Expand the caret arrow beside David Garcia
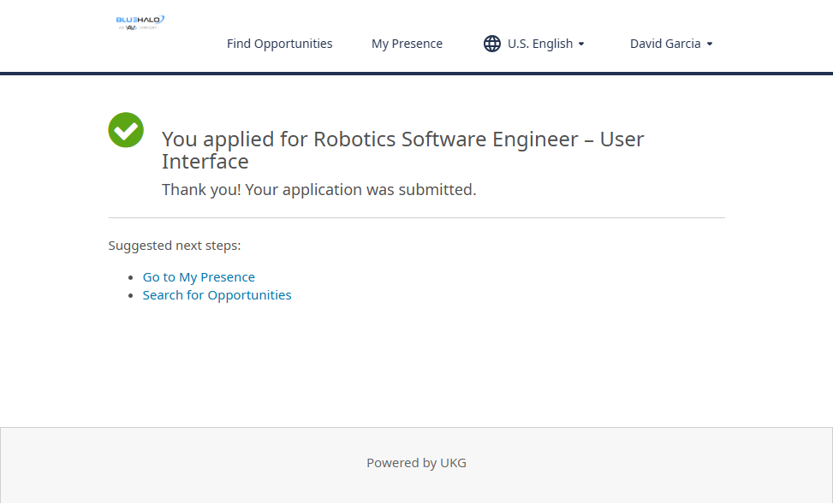 tap(710, 44)
